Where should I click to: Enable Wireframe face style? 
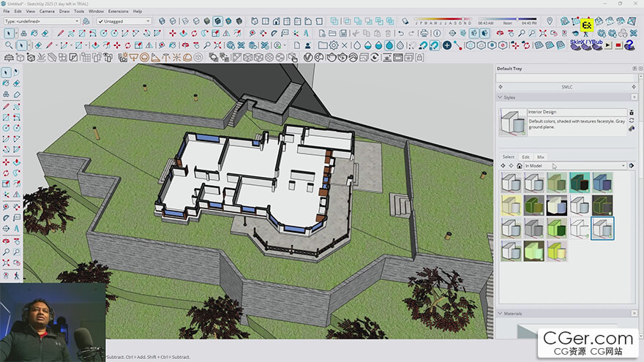(186, 21)
